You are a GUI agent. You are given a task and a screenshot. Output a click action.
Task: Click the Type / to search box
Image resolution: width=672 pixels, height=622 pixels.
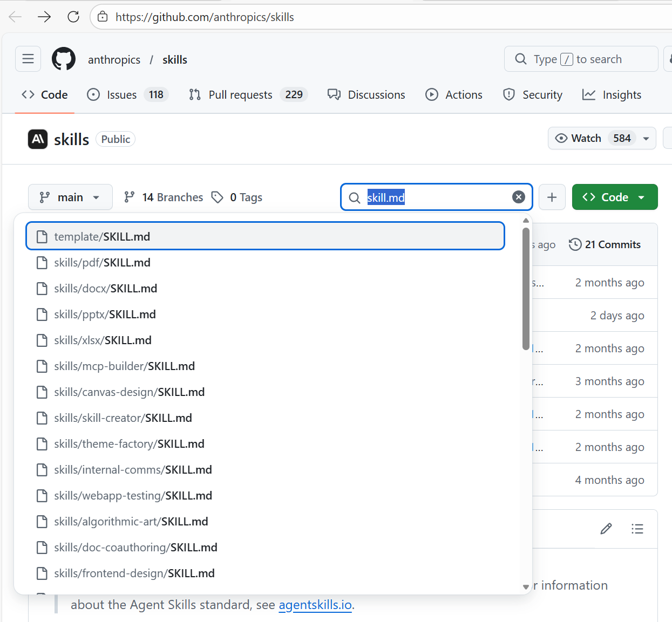(x=581, y=59)
